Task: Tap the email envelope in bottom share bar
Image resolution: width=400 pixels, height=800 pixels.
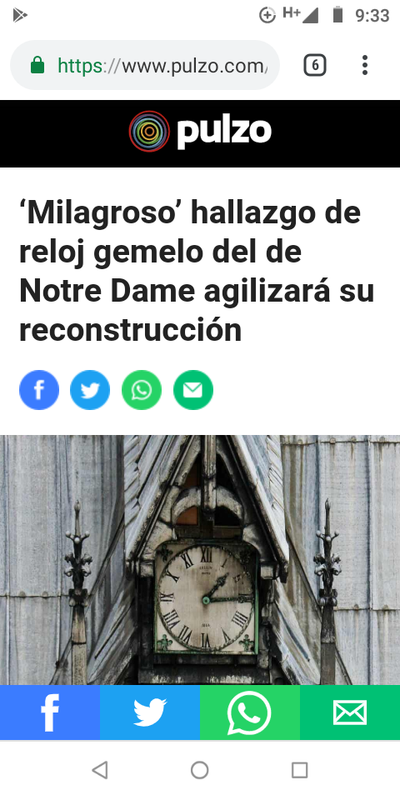Action: point(350,712)
